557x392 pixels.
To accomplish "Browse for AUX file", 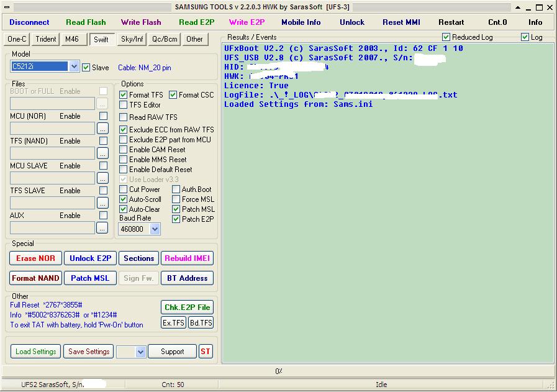I will click(x=102, y=228).
